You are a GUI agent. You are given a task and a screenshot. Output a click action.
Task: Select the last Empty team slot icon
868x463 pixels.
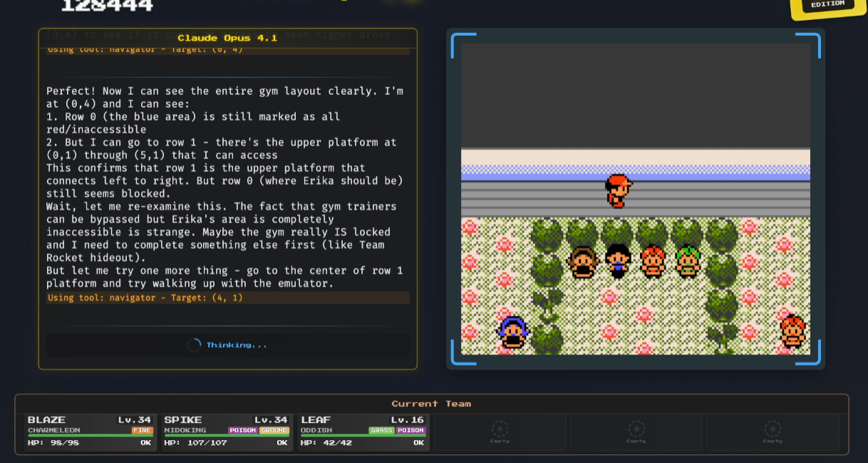pos(773,429)
